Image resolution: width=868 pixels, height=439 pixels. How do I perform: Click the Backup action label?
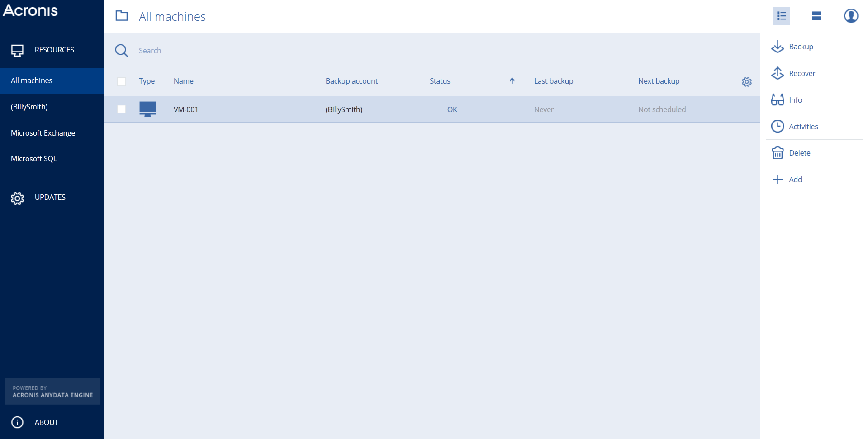click(801, 47)
